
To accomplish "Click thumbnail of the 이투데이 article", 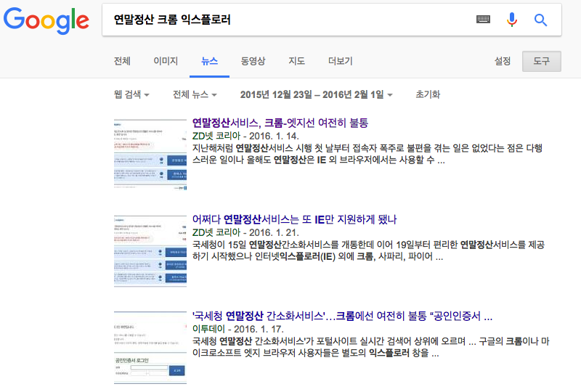I will [x=150, y=348].
